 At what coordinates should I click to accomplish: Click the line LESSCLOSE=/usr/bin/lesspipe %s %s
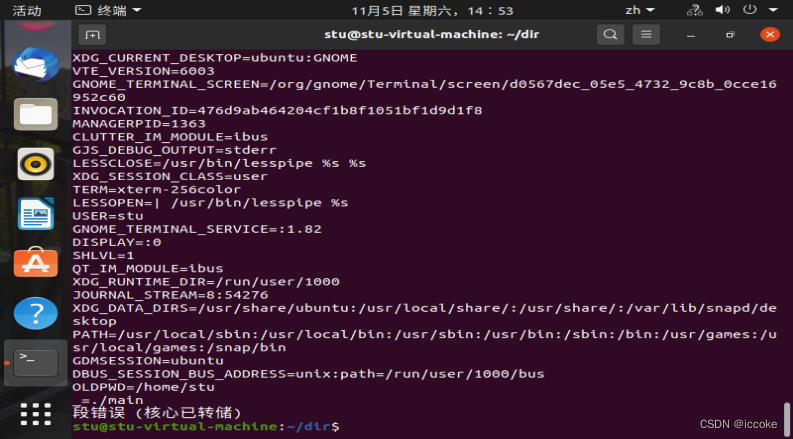click(219, 163)
